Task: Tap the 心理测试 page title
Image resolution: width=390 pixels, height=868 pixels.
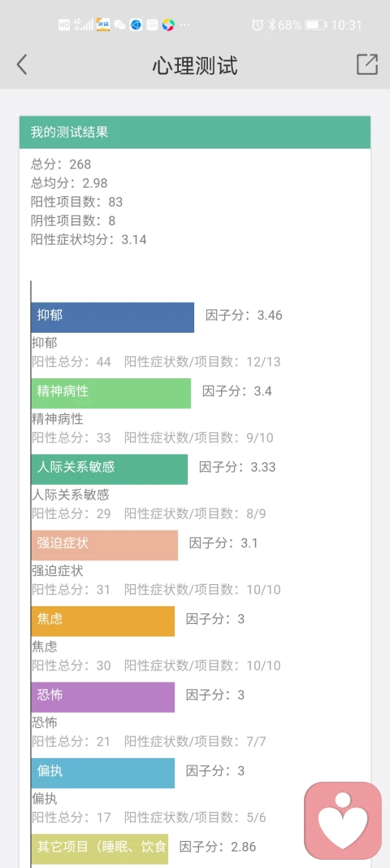Action: [195, 65]
